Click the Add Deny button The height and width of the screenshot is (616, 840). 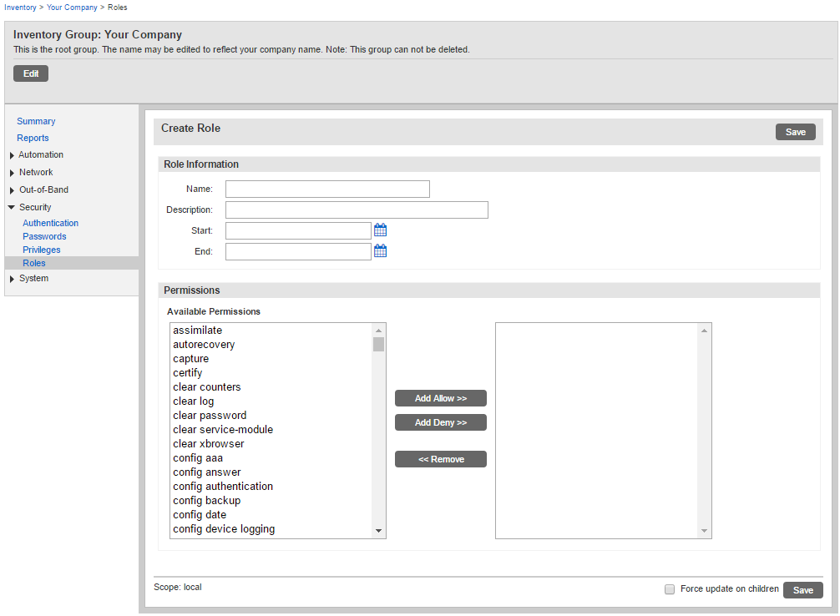[440, 422]
